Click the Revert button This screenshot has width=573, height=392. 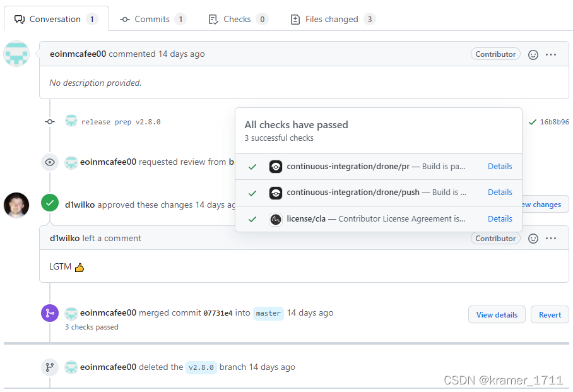tap(550, 314)
